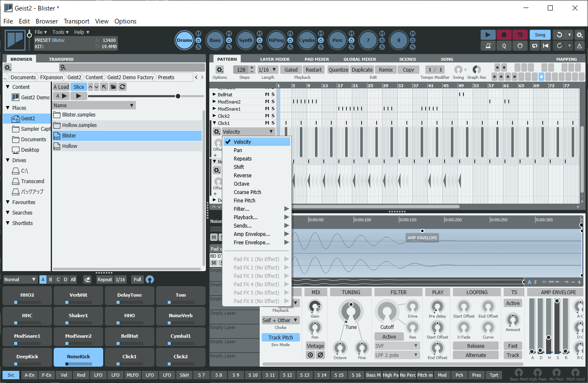Screen dimensions: 588x383
Task: Select the Bass engine circle
Action: (215, 40)
